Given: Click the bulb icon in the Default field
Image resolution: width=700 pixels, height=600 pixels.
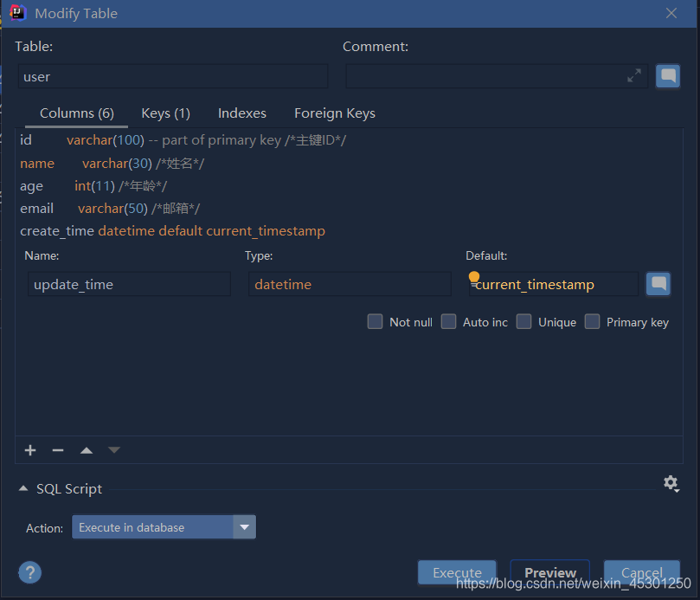Looking at the screenshot, I should pos(474,276).
